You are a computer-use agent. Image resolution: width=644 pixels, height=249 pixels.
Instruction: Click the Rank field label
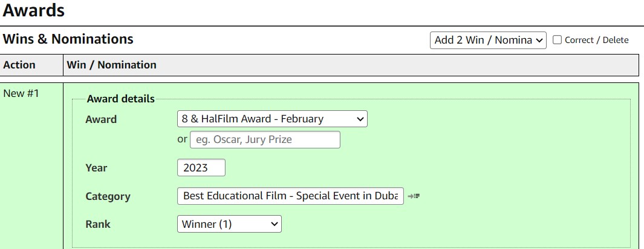(98, 224)
